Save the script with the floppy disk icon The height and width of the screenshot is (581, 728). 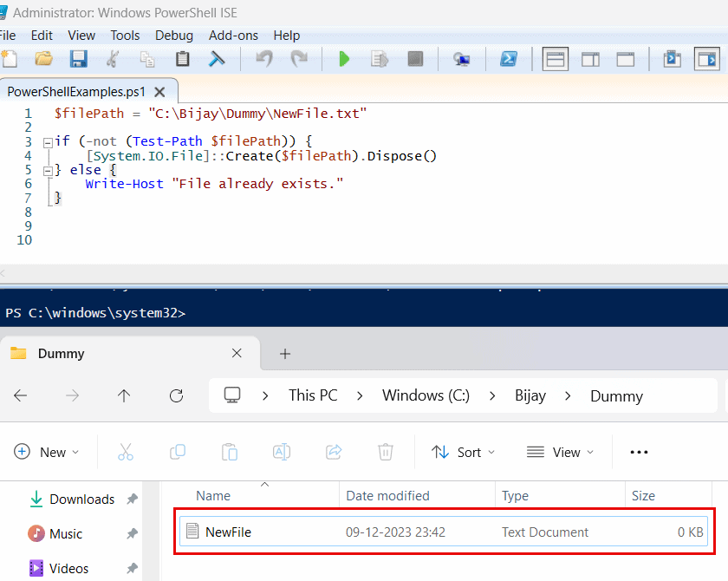tap(79, 60)
